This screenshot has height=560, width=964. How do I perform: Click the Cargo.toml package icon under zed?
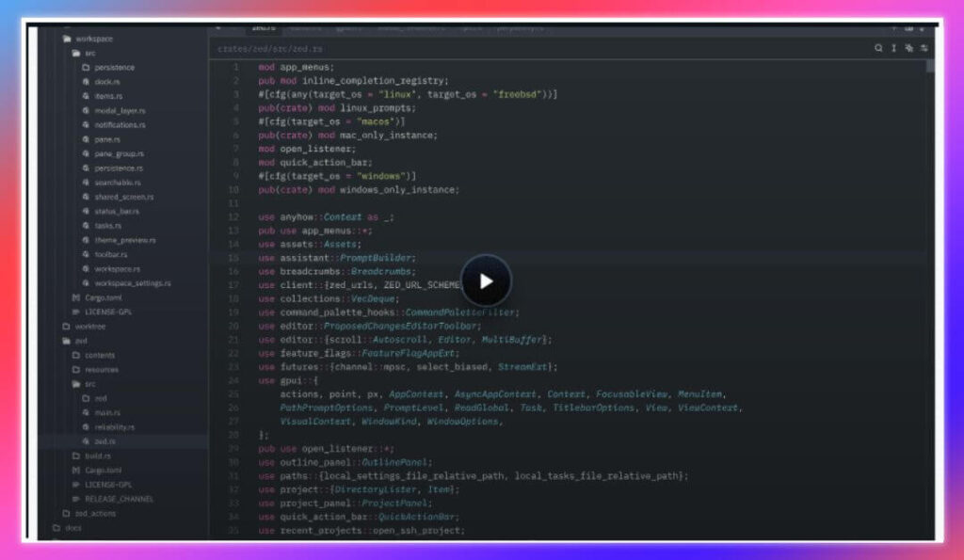click(x=75, y=470)
